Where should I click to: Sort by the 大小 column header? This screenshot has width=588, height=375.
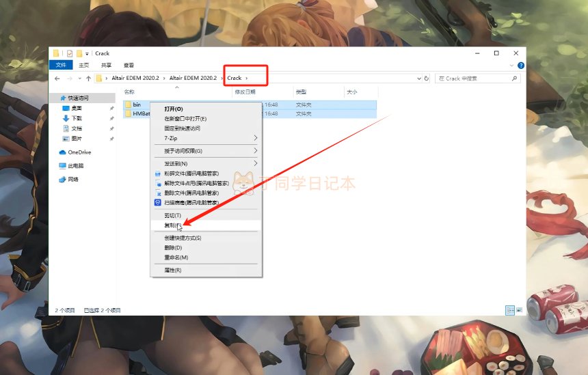pyautogui.click(x=351, y=92)
